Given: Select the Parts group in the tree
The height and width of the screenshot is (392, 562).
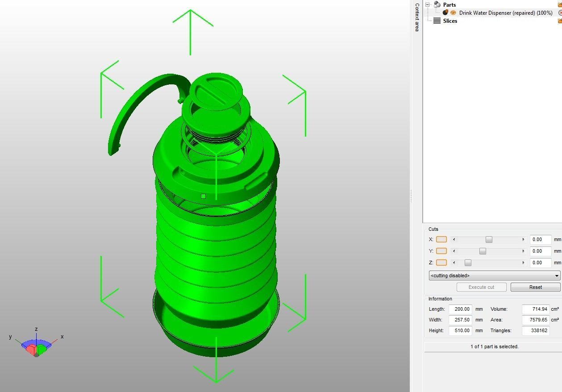Looking at the screenshot, I should point(449,5).
